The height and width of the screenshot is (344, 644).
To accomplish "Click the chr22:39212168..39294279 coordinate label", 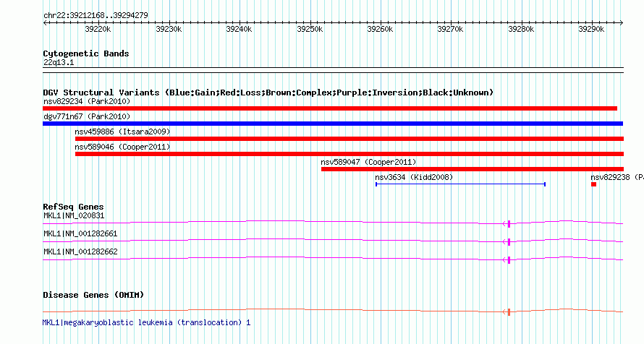I will click(96, 16).
